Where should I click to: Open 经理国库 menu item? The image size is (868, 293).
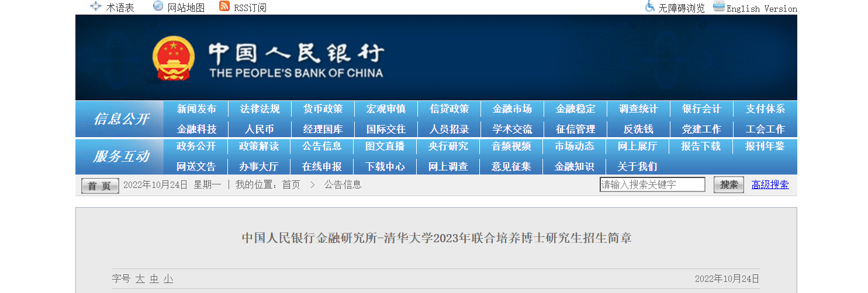tap(323, 129)
